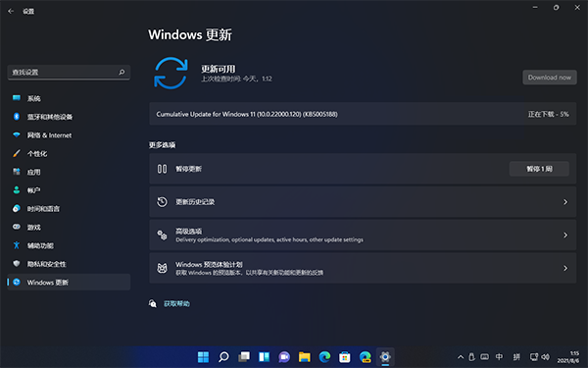Image resolution: width=588 pixels, height=368 pixels.
Task: Click the Windows 预览体验计划 cat icon
Action: point(162,268)
